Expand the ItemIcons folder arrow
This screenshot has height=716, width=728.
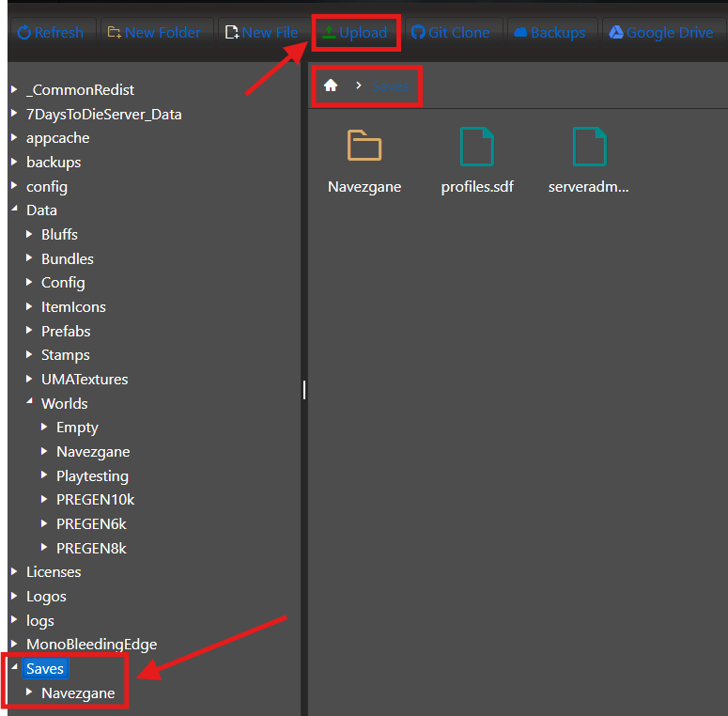[x=29, y=306]
